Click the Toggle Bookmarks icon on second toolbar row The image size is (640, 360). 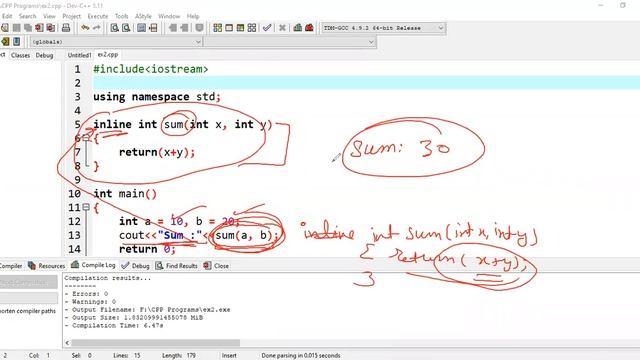pyautogui.click(x=16, y=42)
